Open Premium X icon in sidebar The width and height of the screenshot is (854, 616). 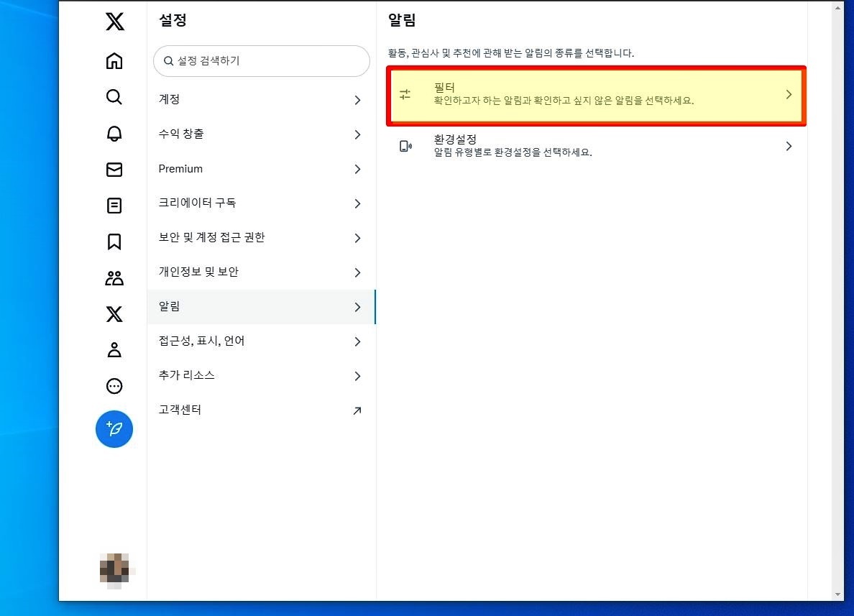pyautogui.click(x=114, y=314)
